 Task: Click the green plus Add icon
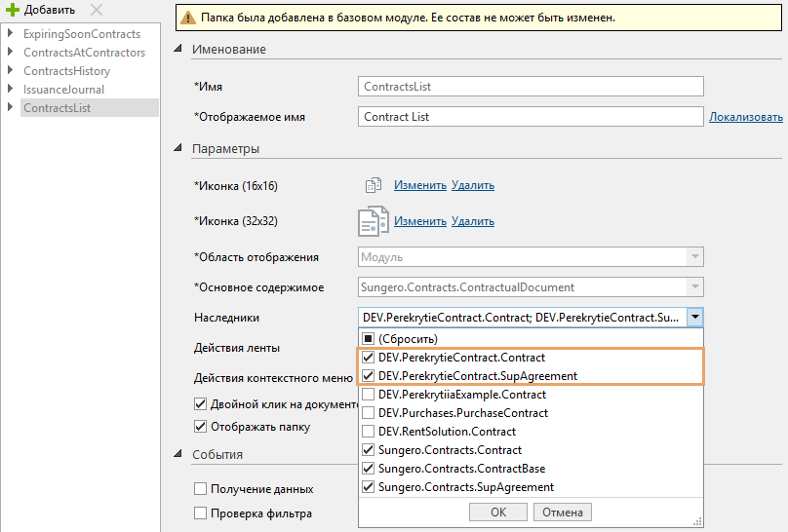pos(13,10)
